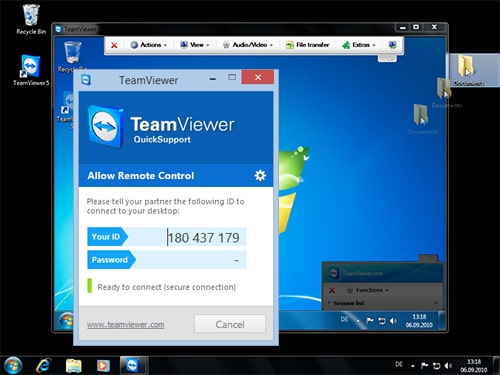Select the TeamViewer taskbar button
The image size is (500, 375).
[x=133, y=365]
